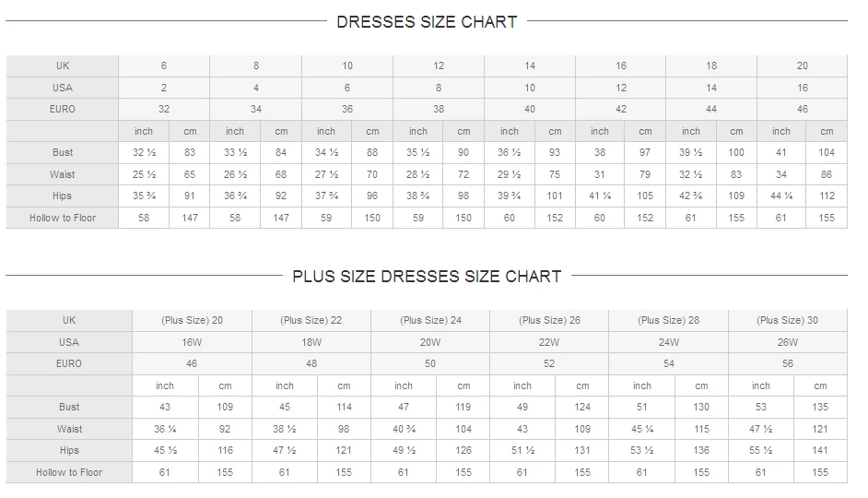Select the UK row label in top chart

pyautogui.click(x=63, y=65)
